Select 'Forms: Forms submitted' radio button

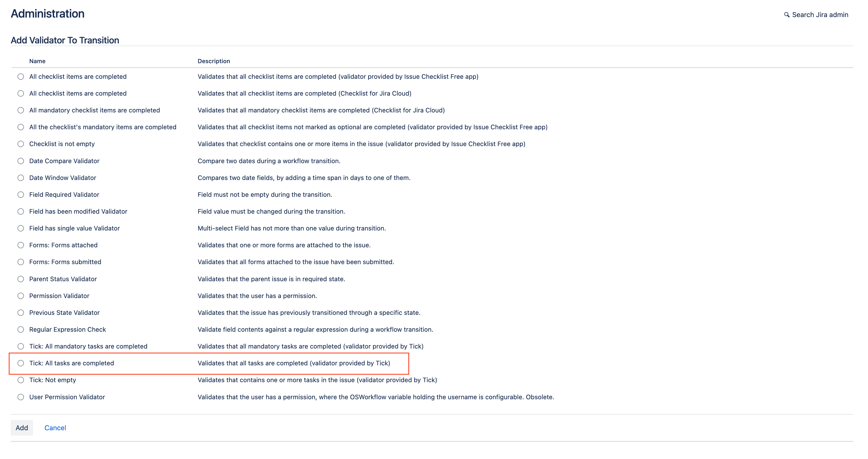click(21, 262)
